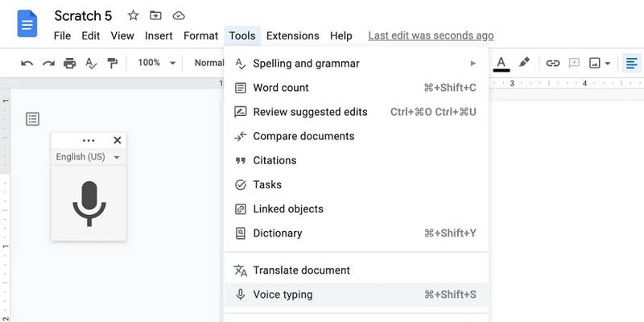
Task: Grab the three-dot handle on voice panel
Action: coord(89,140)
